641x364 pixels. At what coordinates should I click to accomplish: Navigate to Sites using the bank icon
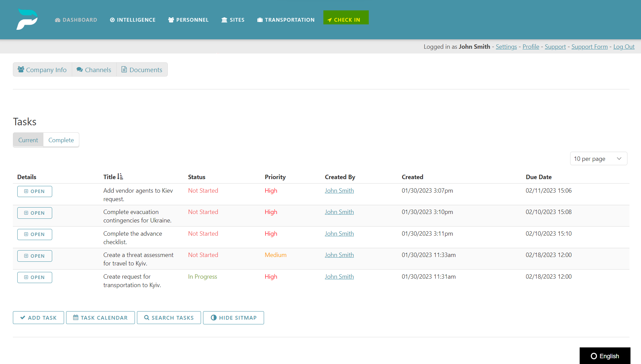224,20
